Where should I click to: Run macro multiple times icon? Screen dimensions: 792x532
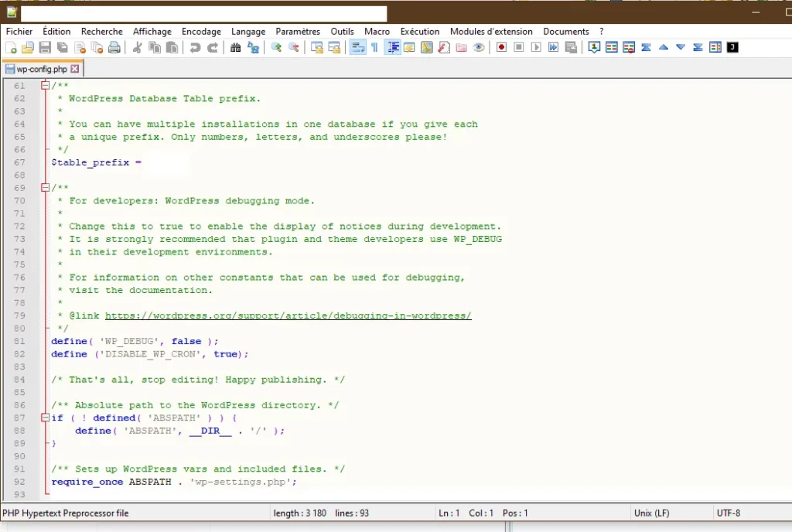point(554,47)
